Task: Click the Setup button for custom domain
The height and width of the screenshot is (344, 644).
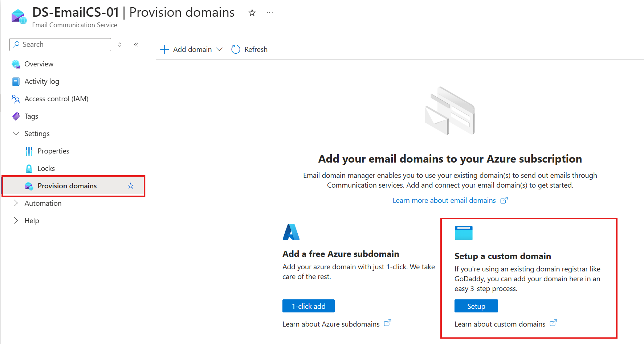Action: click(x=476, y=306)
